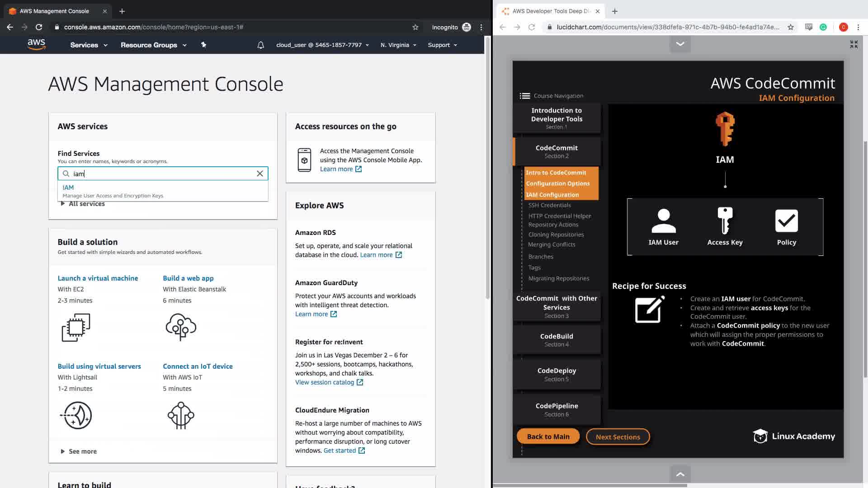Image resolution: width=868 pixels, height=488 pixels.
Task: Click the Next Sections button
Action: [x=618, y=437]
